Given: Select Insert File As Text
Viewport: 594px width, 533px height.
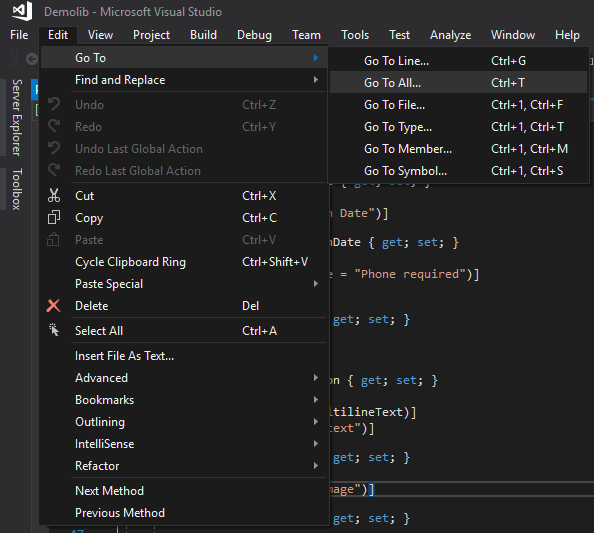Looking at the screenshot, I should point(184,356).
